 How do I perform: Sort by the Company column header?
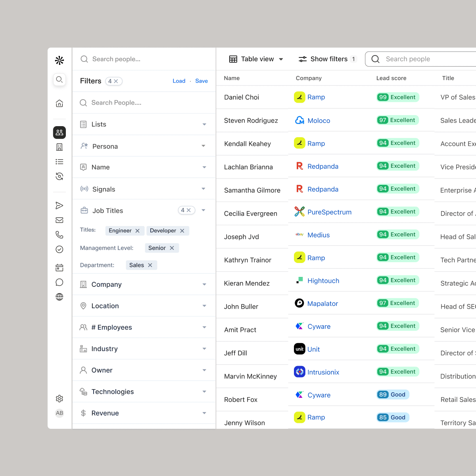click(309, 78)
